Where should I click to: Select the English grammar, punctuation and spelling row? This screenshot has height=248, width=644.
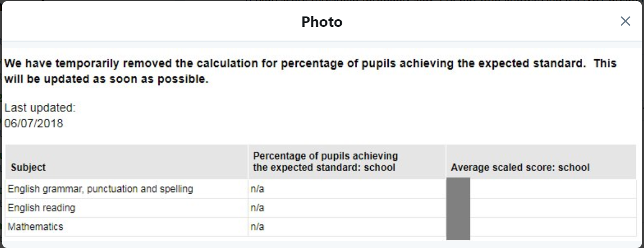pyautogui.click(x=100, y=189)
